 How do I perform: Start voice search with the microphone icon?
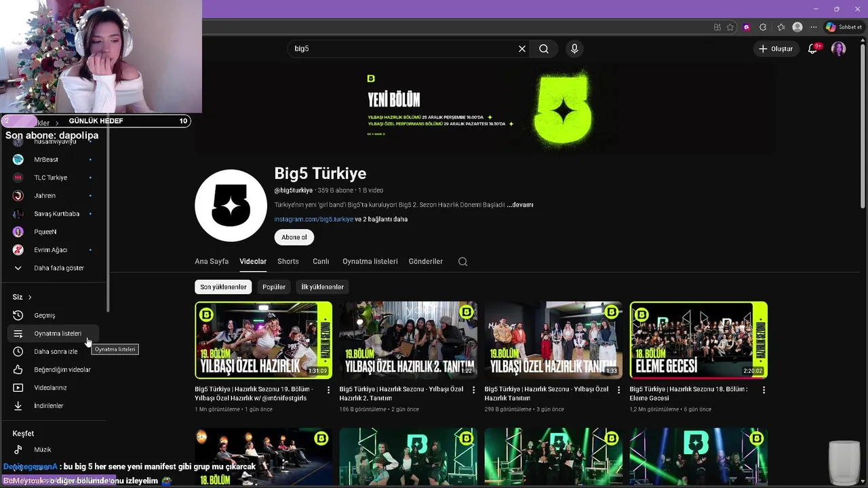(574, 49)
